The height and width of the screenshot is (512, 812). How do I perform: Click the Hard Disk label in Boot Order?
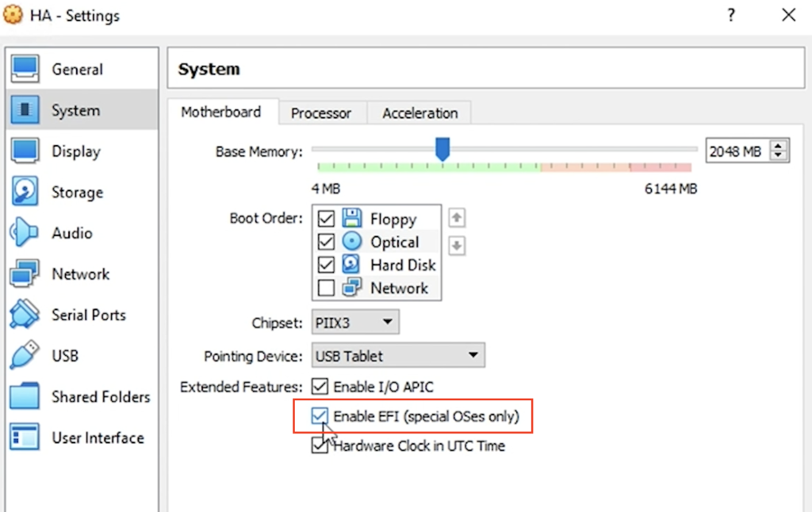tap(403, 265)
